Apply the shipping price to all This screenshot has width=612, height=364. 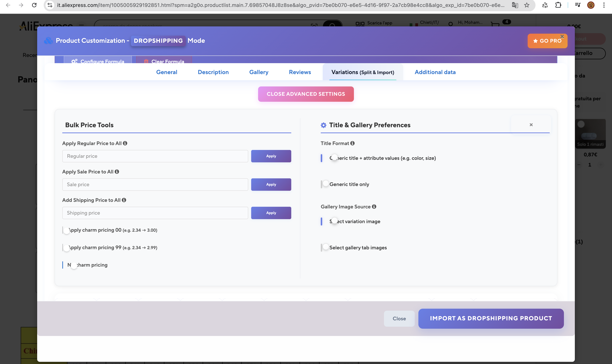pyautogui.click(x=271, y=213)
